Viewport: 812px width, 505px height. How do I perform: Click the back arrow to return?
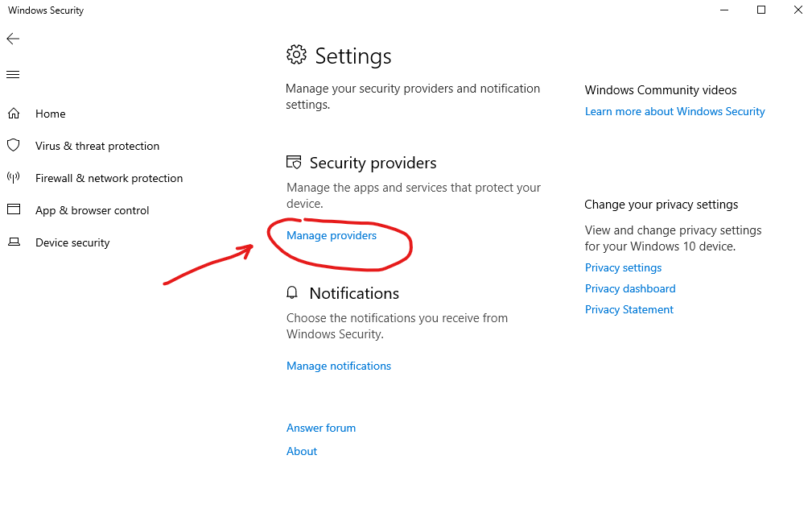[13, 38]
